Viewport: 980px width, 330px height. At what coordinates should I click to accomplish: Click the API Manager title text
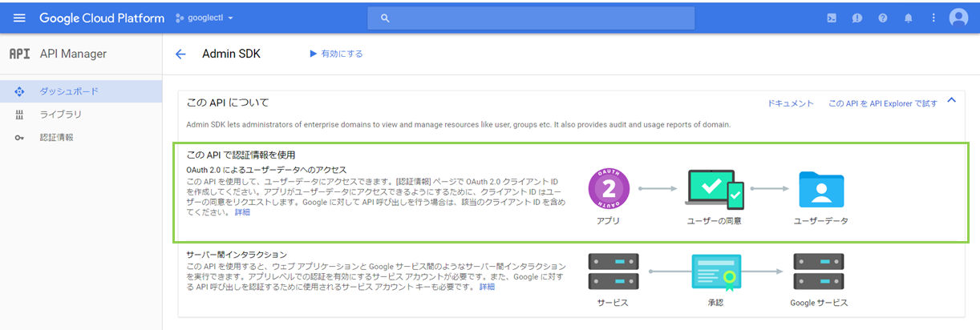(73, 54)
